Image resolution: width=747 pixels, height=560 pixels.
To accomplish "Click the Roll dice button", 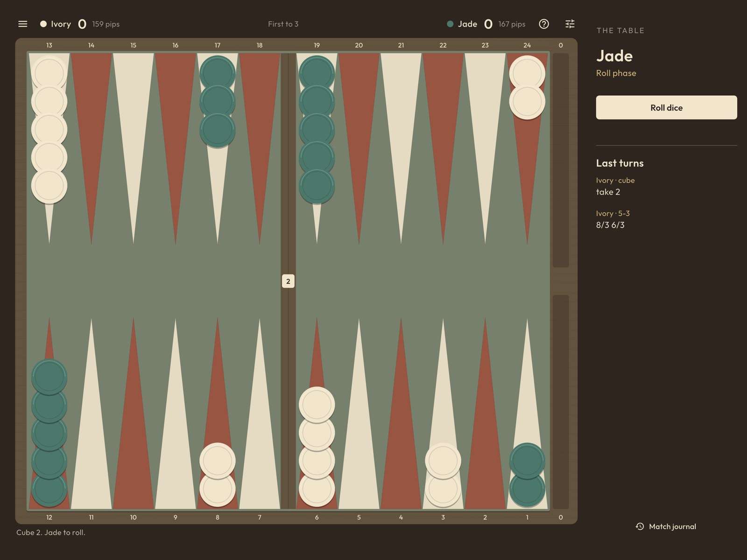I will [x=666, y=107].
